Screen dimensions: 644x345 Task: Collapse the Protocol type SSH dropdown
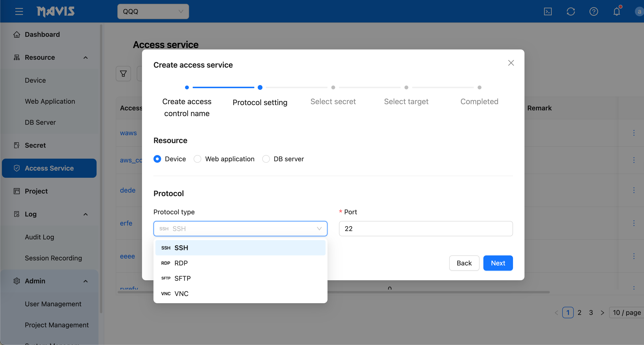(x=240, y=229)
